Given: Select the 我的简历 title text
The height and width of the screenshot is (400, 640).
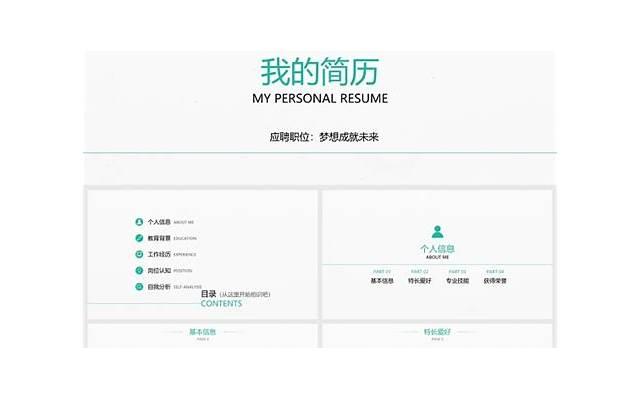Looking at the screenshot, I should (320, 72).
